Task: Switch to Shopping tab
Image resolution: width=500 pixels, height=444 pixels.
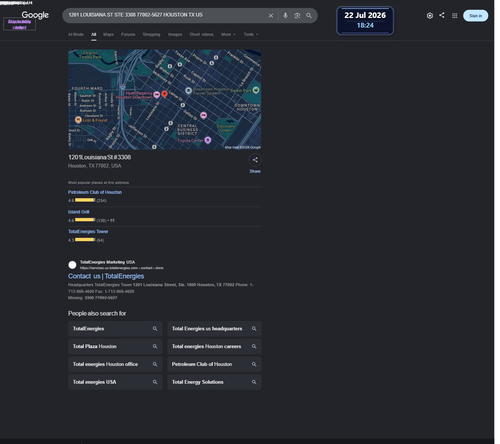Action: point(151,34)
